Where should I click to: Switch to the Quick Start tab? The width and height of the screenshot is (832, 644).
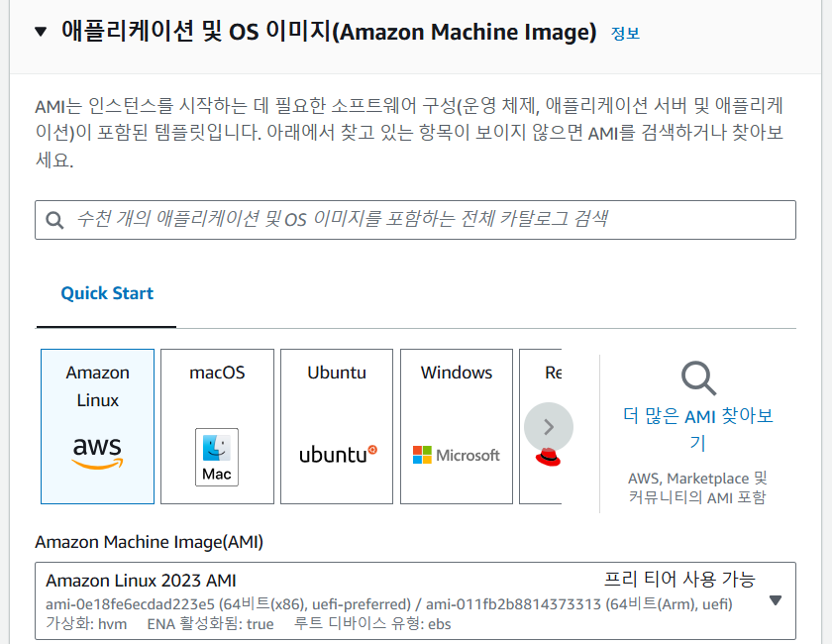[x=107, y=293]
